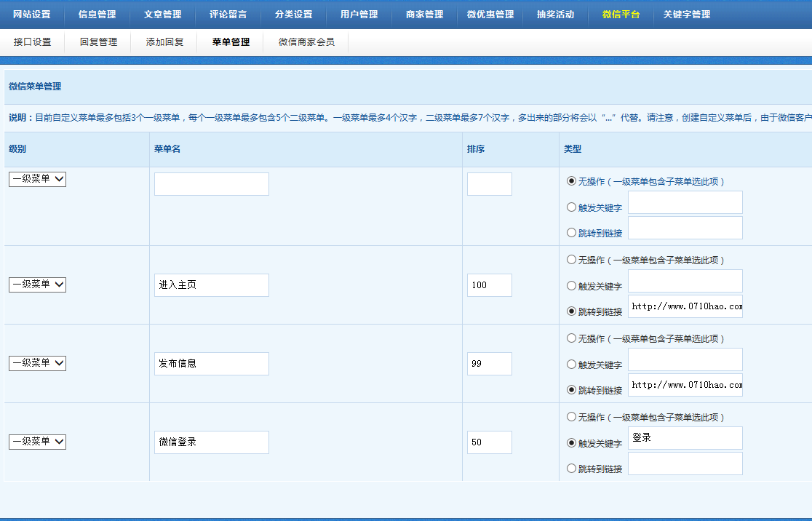Image resolution: width=812 pixels, height=521 pixels.
Task: Open the 抽奖活动 menu item
Action: click(x=555, y=15)
